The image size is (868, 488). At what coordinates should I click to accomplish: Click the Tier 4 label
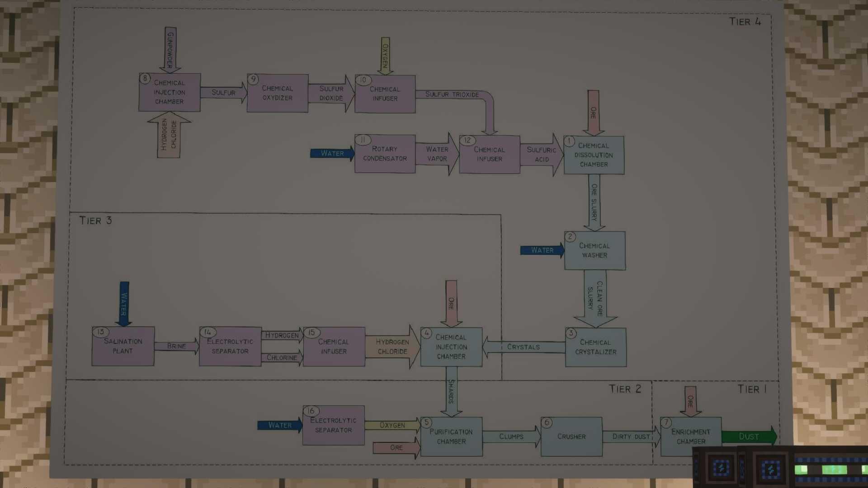click(745, 22)
